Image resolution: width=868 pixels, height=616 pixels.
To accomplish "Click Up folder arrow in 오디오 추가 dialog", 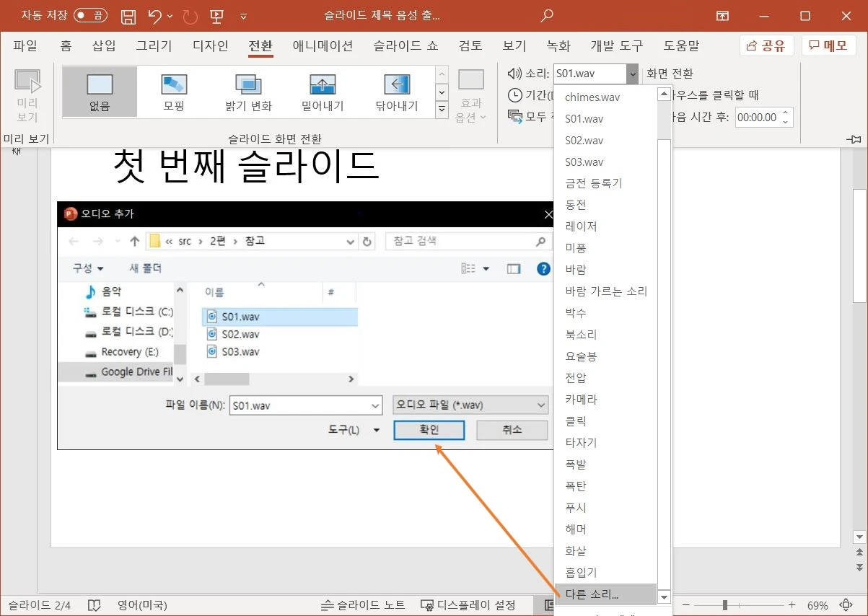I will tap(134, 241).
